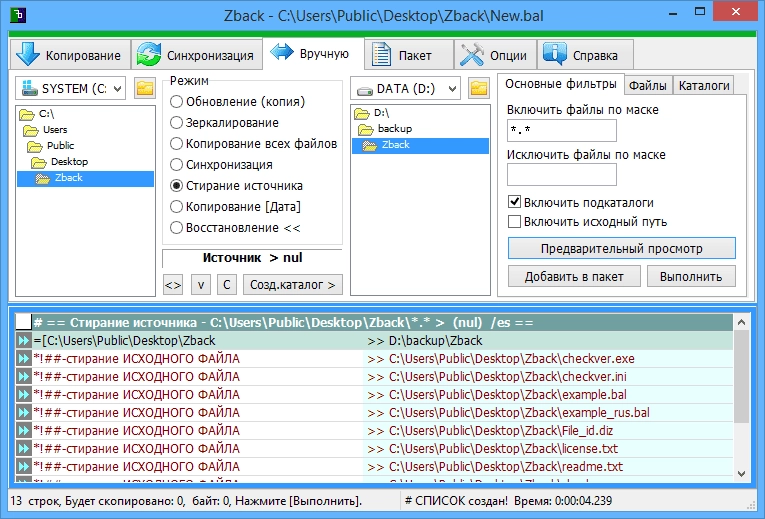
Task: Click the Источник > nul label
Action: point(252,258)
